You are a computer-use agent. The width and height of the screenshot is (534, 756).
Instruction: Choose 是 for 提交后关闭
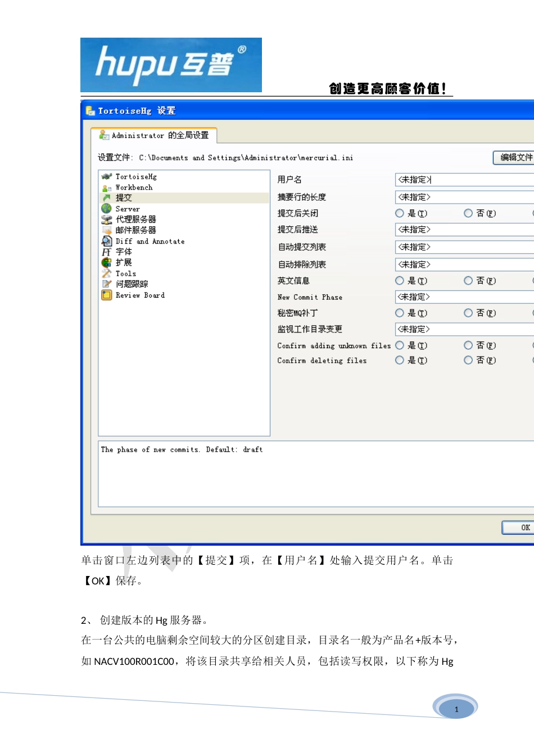400,213
